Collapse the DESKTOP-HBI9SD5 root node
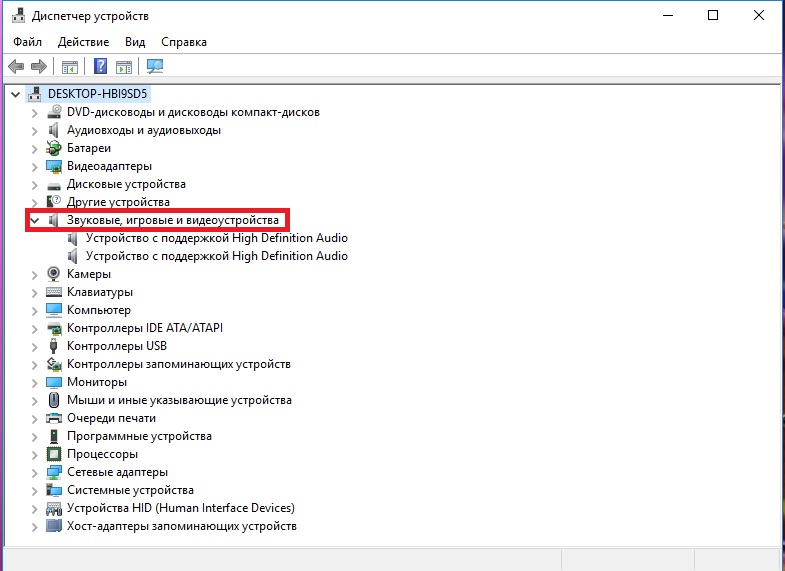 click(16, 94)
